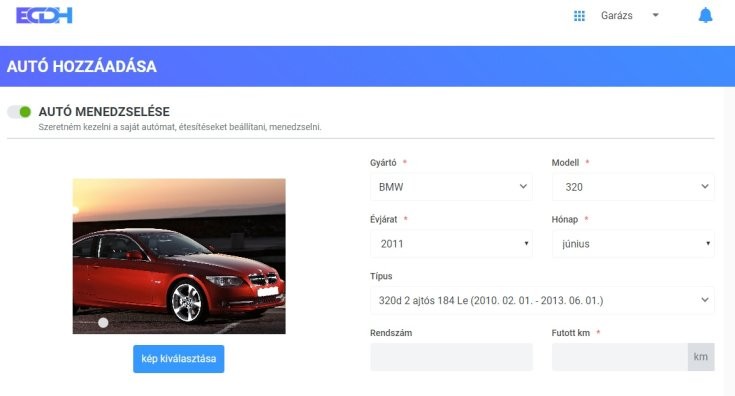Click the Szeretném kezelni description text
This screenshot has width=735, height=396.
coord(180,127)
